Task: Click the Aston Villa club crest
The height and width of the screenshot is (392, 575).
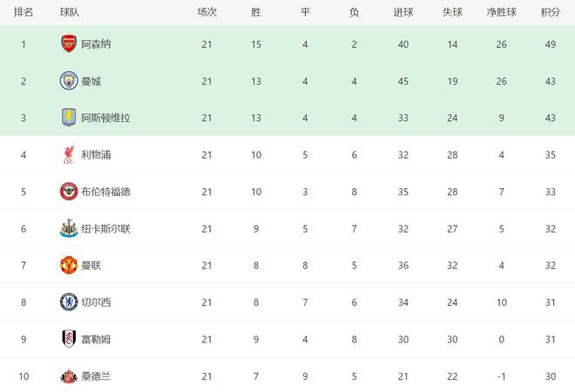Action: click(69, 118)
